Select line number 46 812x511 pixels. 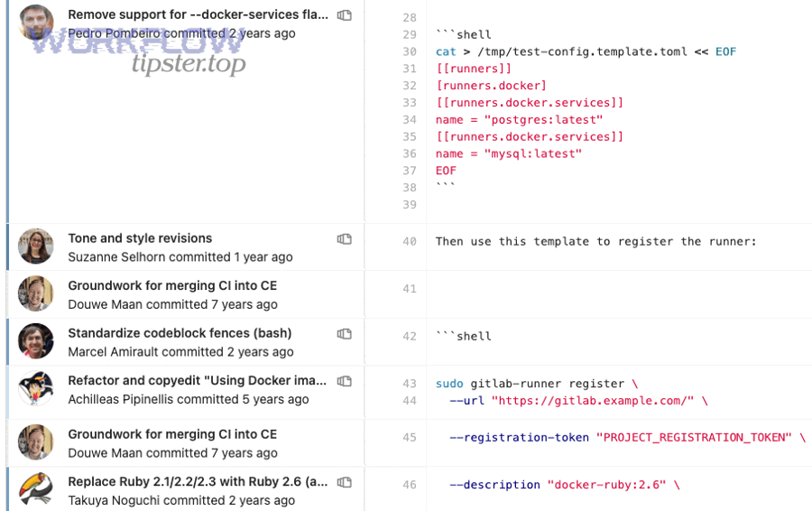[x=410, y=485]
